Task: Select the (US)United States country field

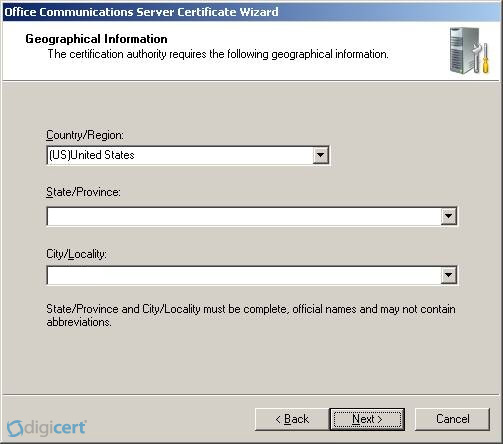Action: point(180,155)
